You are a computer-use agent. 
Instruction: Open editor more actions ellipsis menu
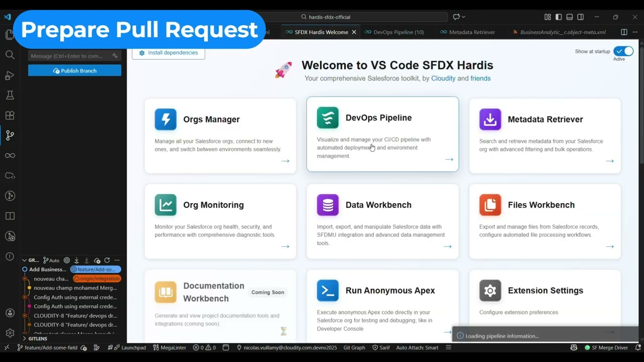[635, 32]
